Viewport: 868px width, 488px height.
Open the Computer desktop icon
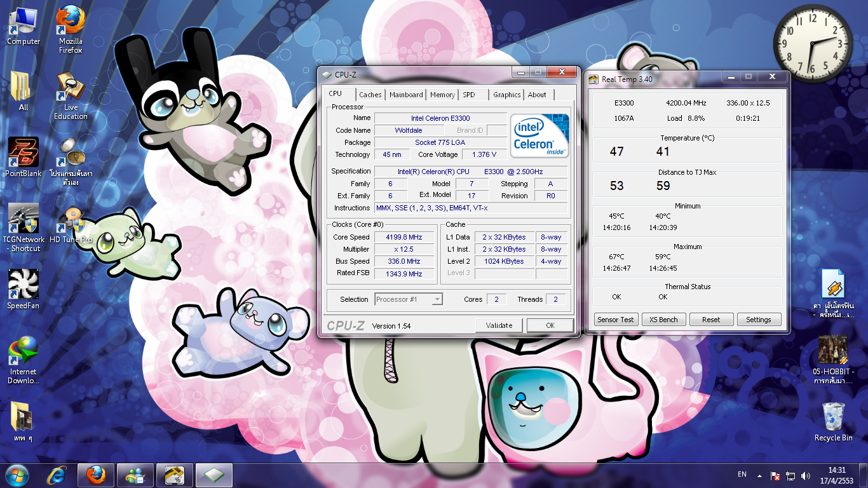click(x=24, y=27)
